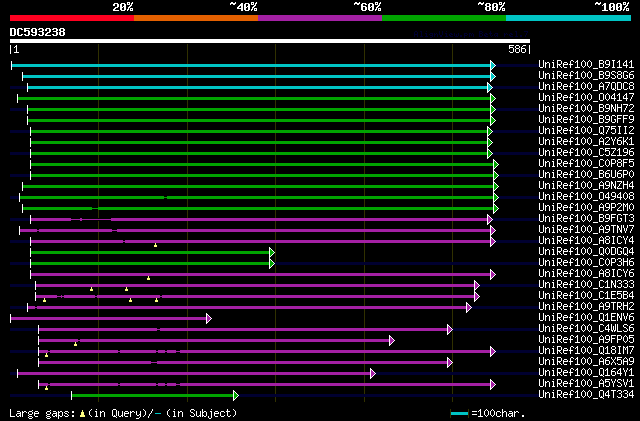Image resolution: width=640 pixels, height=421 pixels.
Task: Select the UniRef100_C5Z196 label
Action: click(x=586, y=152)
